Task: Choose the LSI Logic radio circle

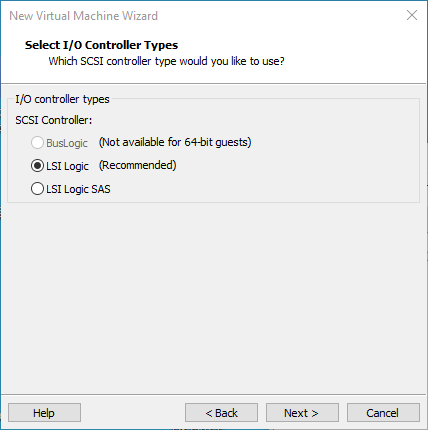Action: [37, 166]
